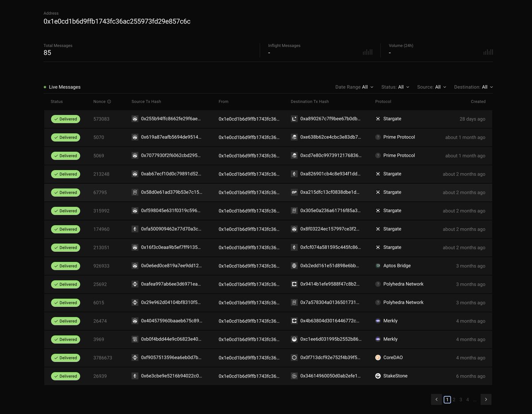The image size is (532, 414).
Task: Click the Created column header
Action: coord(478,102)
